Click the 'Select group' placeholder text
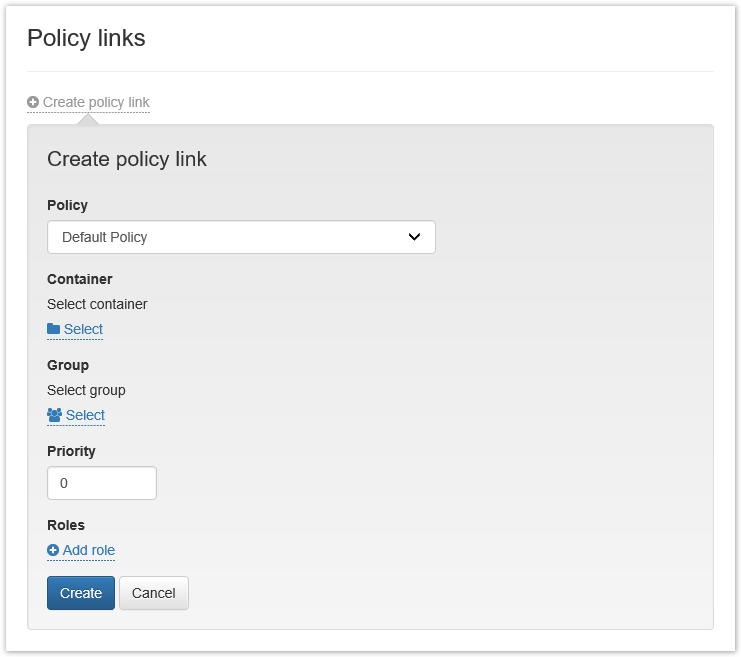 pos(86,390)
